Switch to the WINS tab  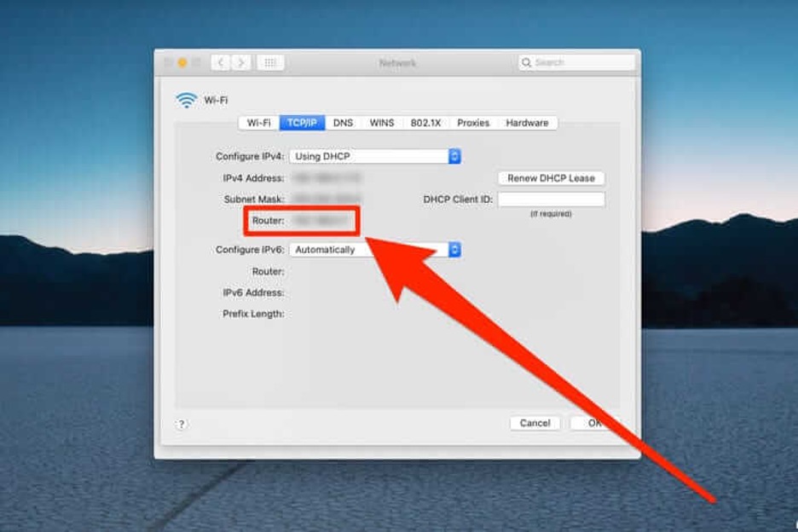coord(382,123)
